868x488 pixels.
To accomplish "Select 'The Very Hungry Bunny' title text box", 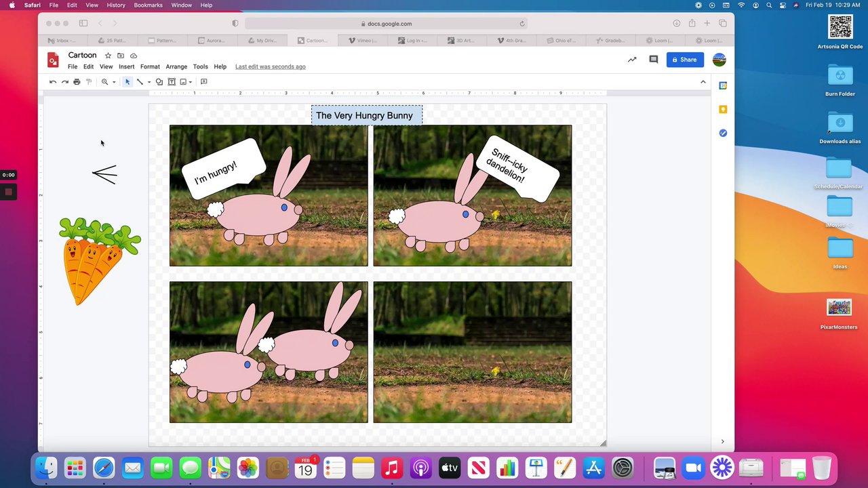I will pos(366,115).
